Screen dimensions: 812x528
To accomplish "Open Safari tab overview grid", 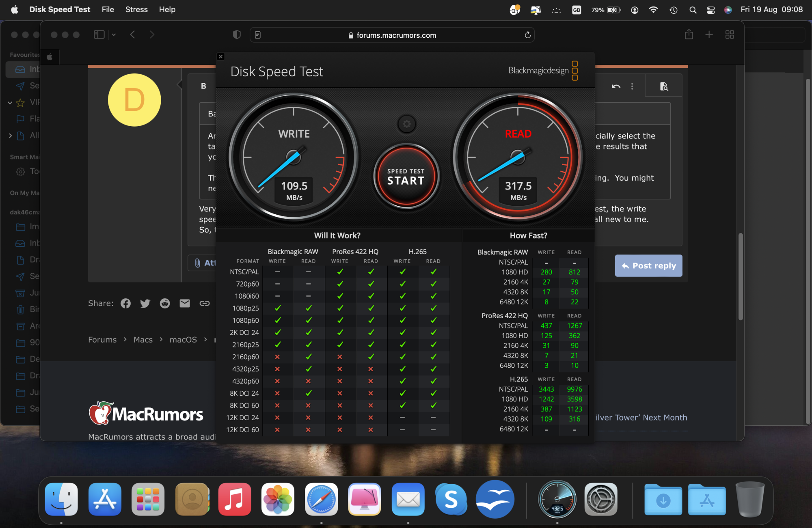I will tap(730, 34).
